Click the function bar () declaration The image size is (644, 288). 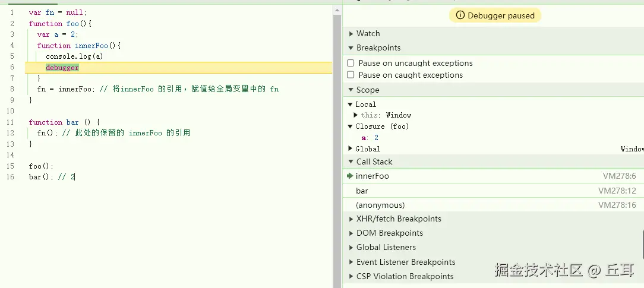point(65,122)
